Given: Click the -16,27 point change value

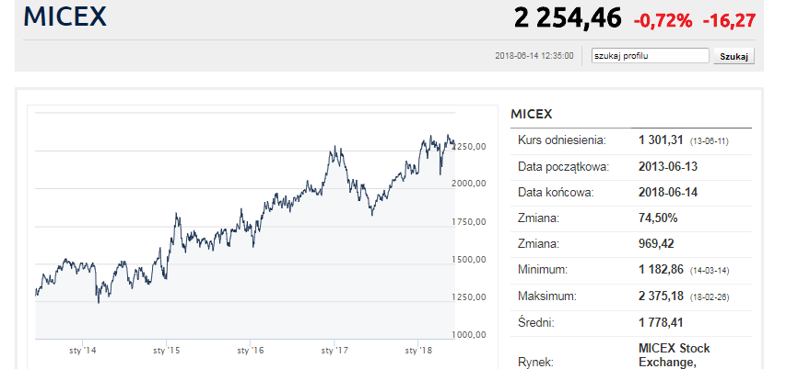Looking at the screenshot, I should point(729,21).
